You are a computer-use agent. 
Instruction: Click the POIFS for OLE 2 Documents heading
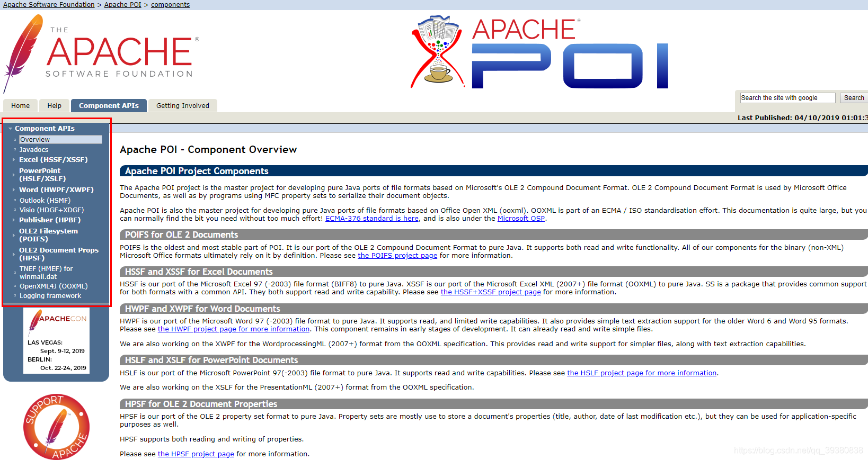(x=181, y=234)
